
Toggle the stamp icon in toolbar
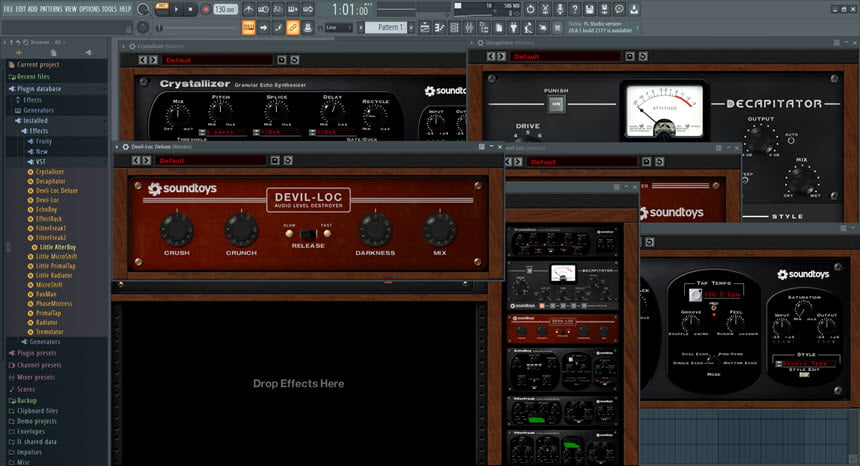click(x=308, y=27)
